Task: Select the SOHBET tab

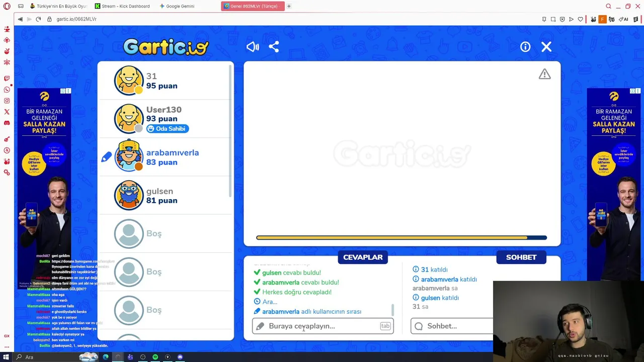Action: pyautogui.click(x=521, y=257)
